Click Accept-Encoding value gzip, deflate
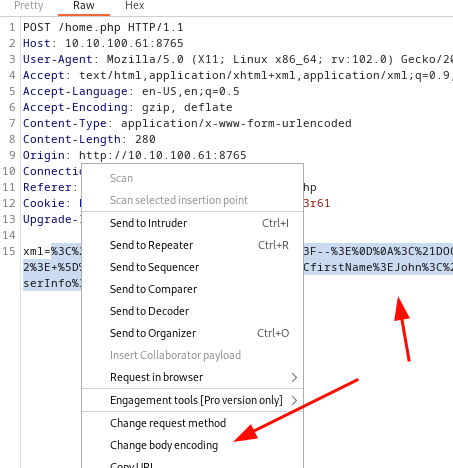This screenshot has width=453, height=468. (187, 107)
